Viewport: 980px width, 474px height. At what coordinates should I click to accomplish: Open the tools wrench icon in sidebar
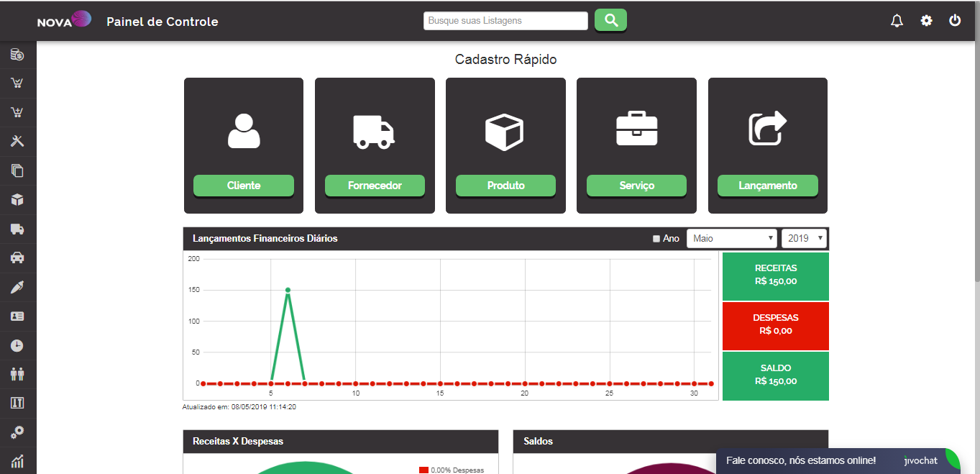(17, 141)
